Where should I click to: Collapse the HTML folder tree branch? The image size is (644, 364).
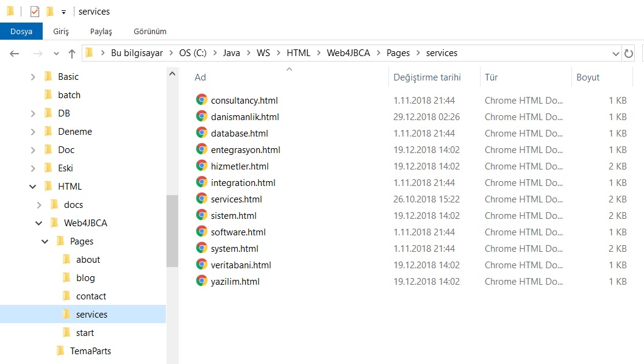pyautogui.click(x=32, y=186)
